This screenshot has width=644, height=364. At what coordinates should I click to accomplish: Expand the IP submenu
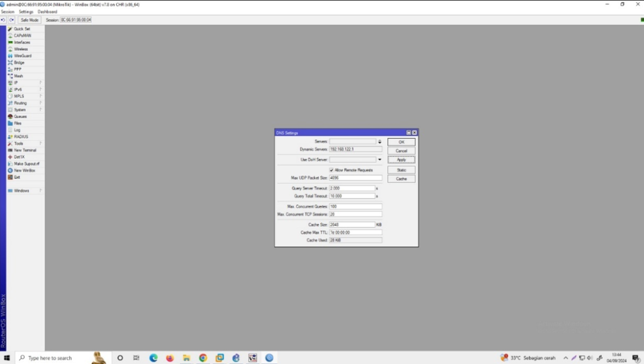click(x=25, y=83)
